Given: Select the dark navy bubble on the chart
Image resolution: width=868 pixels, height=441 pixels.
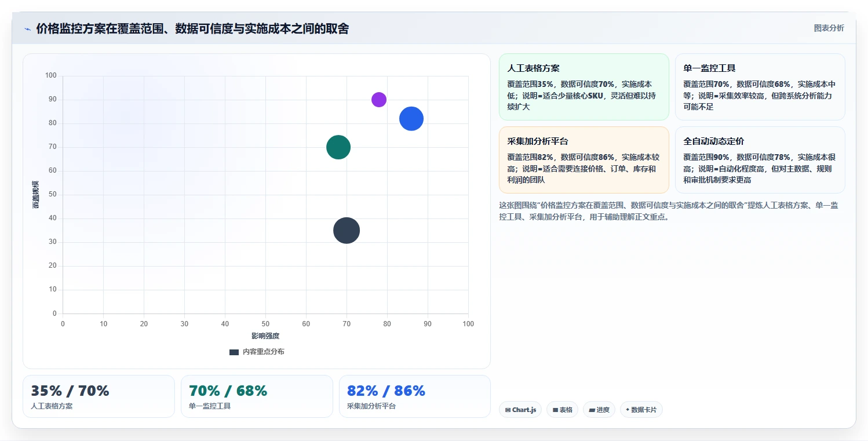Looking at the screenshot, I should tap(347, 231).
